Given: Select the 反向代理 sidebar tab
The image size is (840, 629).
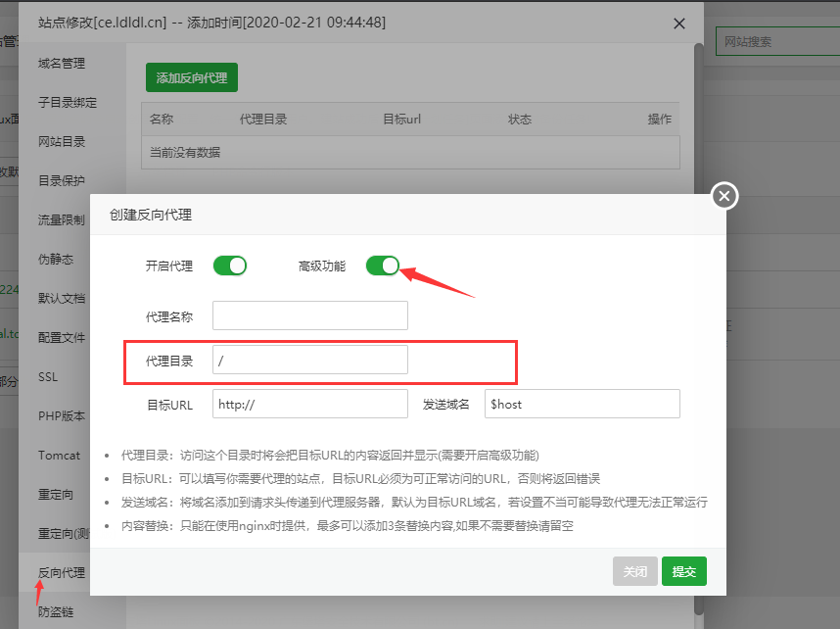Looking at the screenshot, I should pyautogui.click(x=62, y=573).
